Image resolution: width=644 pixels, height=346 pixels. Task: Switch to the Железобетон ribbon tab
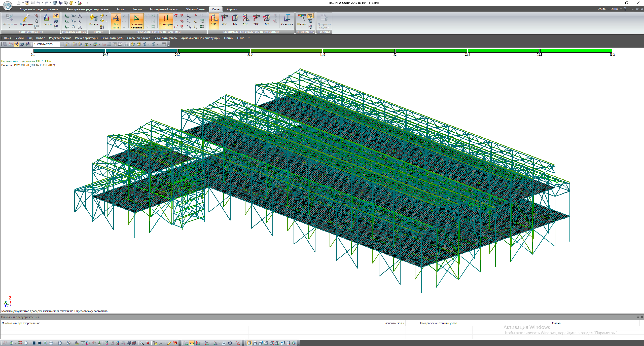pyautogui.click(x=195, y=9)
